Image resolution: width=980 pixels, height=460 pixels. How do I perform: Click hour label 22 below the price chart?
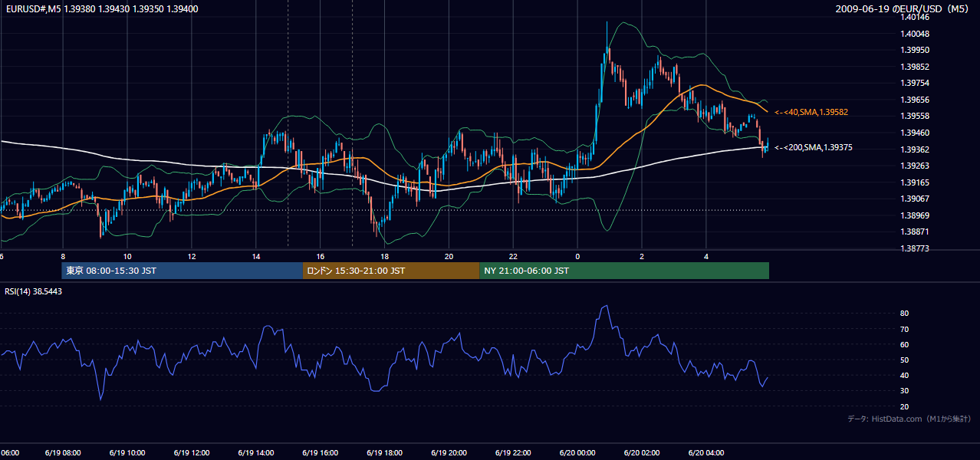pos(513,256)
